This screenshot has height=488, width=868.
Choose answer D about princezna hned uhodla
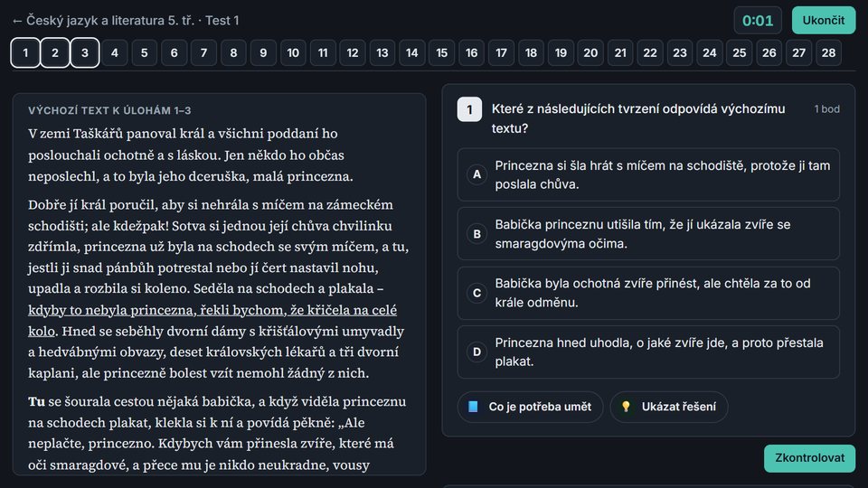[648, 352]
